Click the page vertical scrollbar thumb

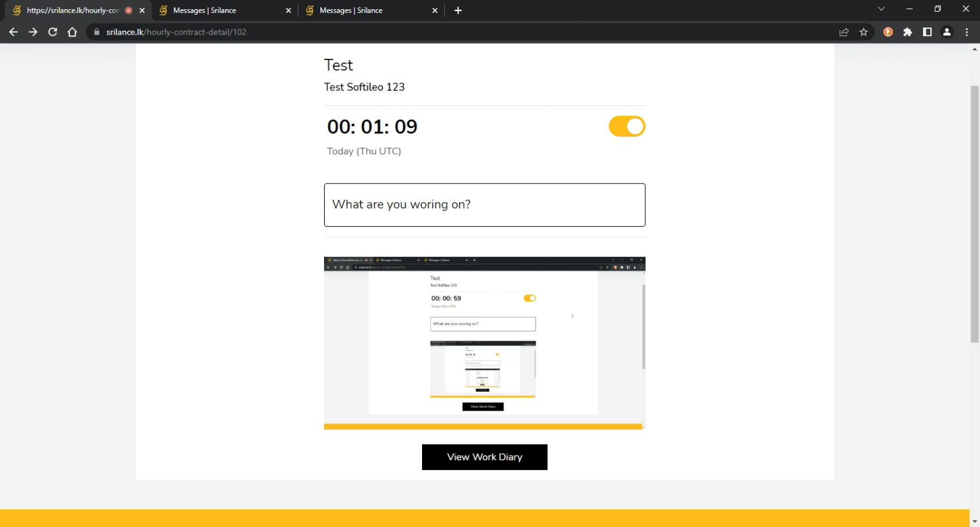974,212
